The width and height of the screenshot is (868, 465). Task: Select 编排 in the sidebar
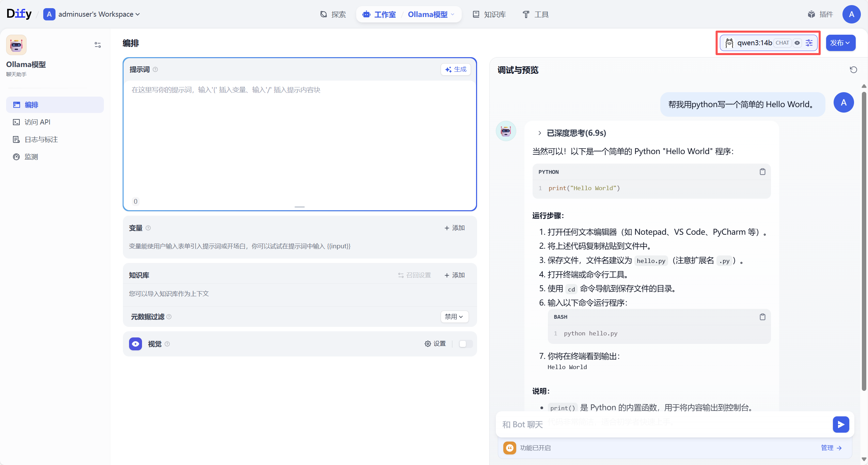click(x=55, y=105)
